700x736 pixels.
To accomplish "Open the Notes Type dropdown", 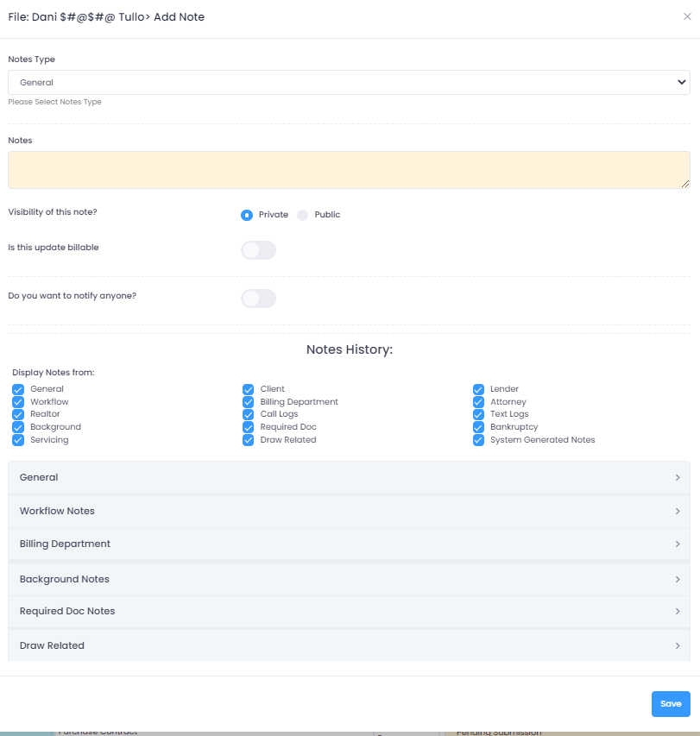I will click(x=349, y=82).
